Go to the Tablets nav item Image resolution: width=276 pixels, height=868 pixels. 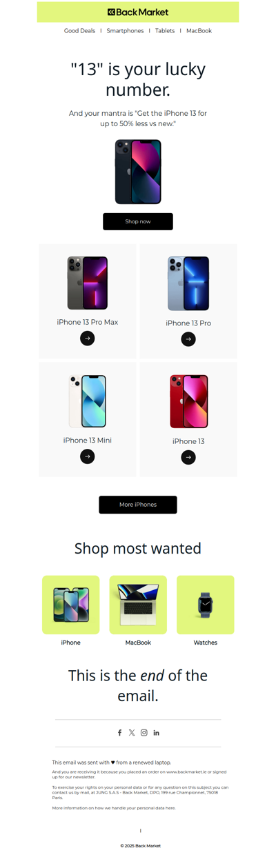(165, 31)
